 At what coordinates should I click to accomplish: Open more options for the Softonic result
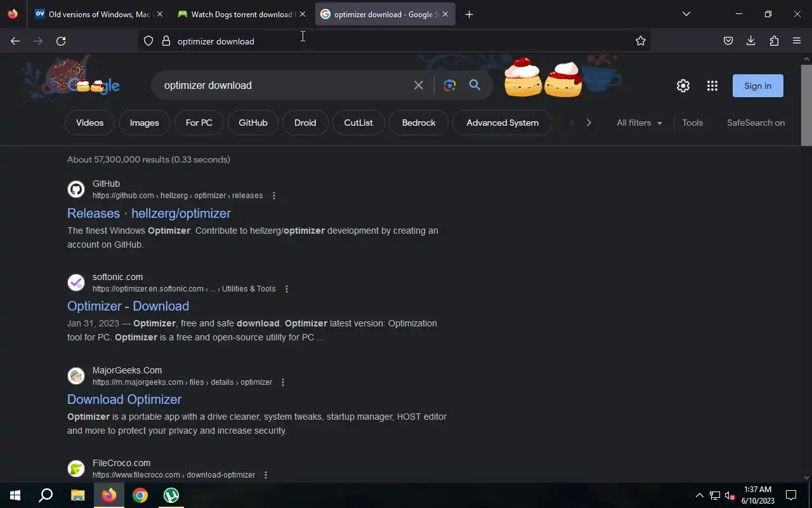point(287,289)
